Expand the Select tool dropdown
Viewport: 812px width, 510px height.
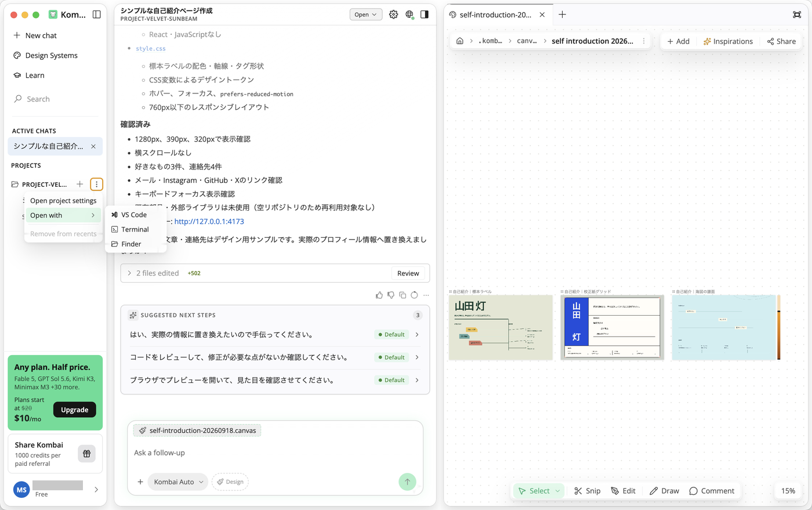click(x=558, y=491)
